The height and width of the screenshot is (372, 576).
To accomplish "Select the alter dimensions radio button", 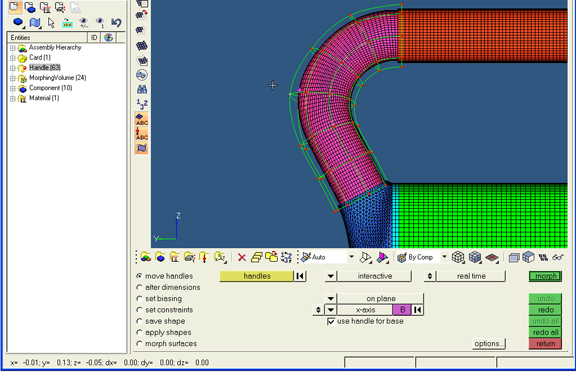I will 139,287.
